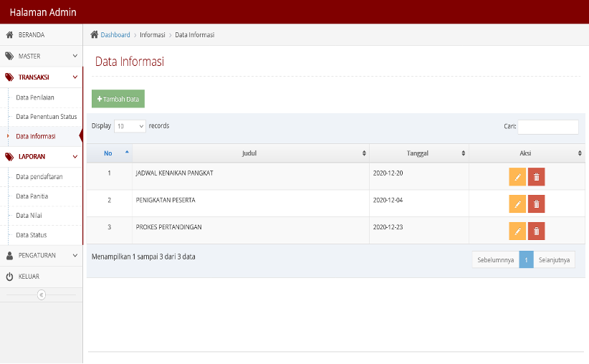This screenshot has height=364, width=589.
Task: Edit the JADWAL KENAIKAN PANGKAT row
Action: [x=517, y=177]
